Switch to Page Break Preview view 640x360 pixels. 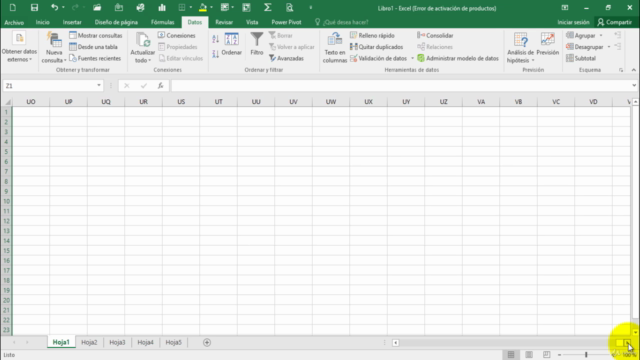(x=547, y=354)
